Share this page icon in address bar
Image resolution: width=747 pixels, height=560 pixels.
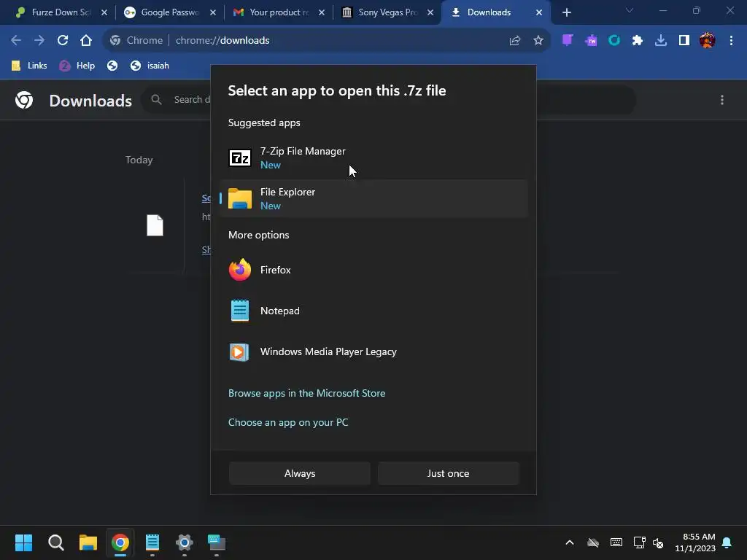(515, 41)
